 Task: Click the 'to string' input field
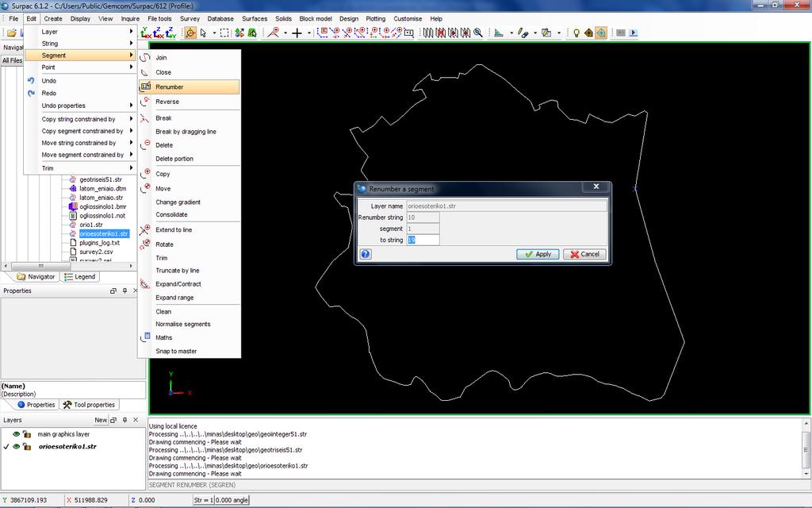[423, 240]
